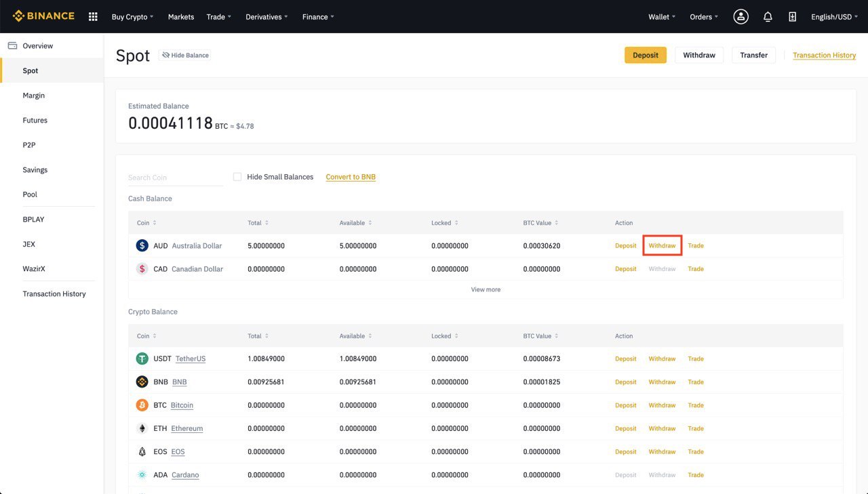Sort Crypto Balance by Locked column
Image resolution: width=868 pixels, height=494 pixels.
[x=444, y=336]
